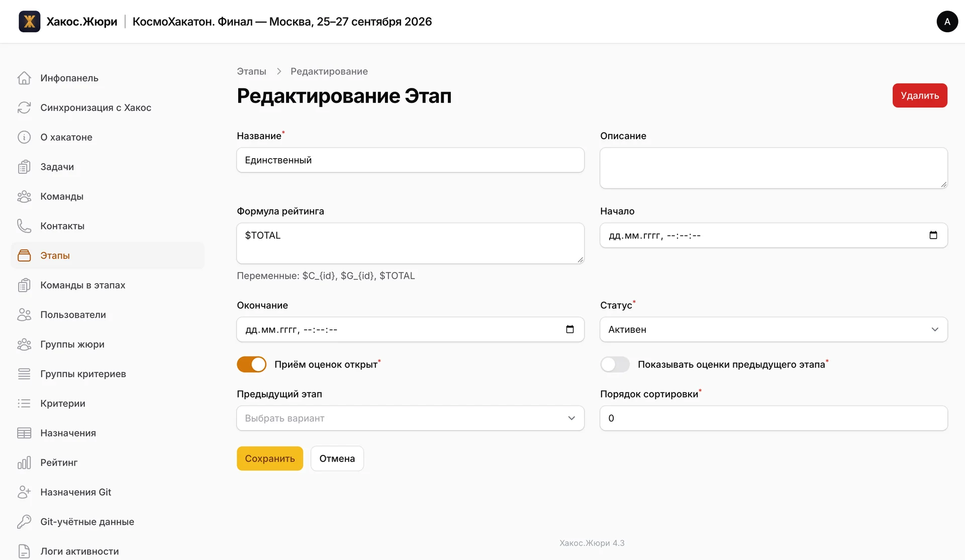Click the Рейтинг bar chart icon
The width and height of the screenshot is (965, 560).
coord(24,463)
